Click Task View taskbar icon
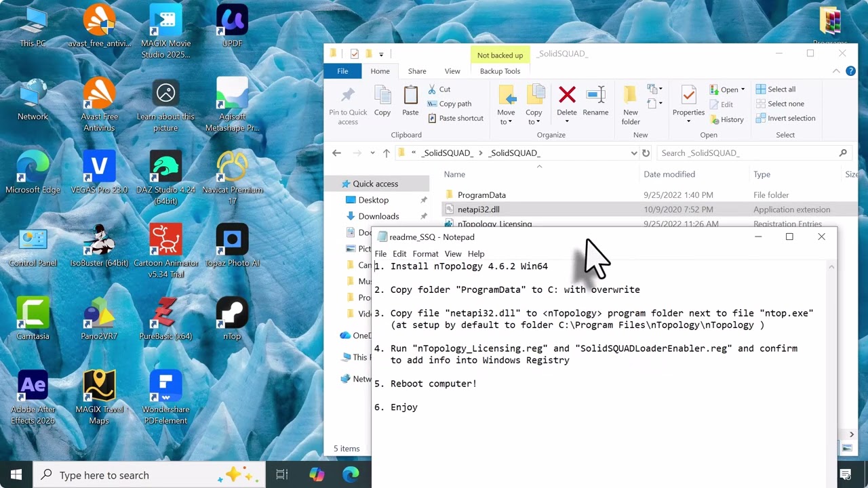Image resolution: width=868 pixels, height=488 pixels. click(282, 474)
